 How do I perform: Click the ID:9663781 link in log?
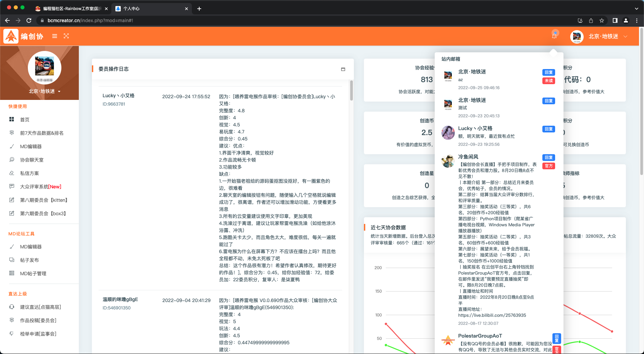point(114,104)
